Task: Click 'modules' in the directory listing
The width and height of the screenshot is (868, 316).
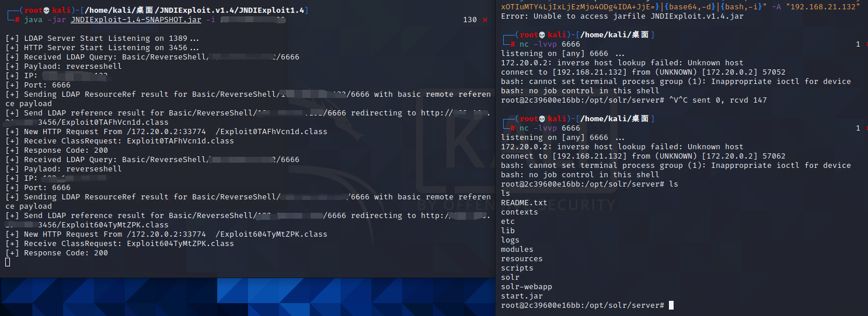Action: click(x=517, y=250)
